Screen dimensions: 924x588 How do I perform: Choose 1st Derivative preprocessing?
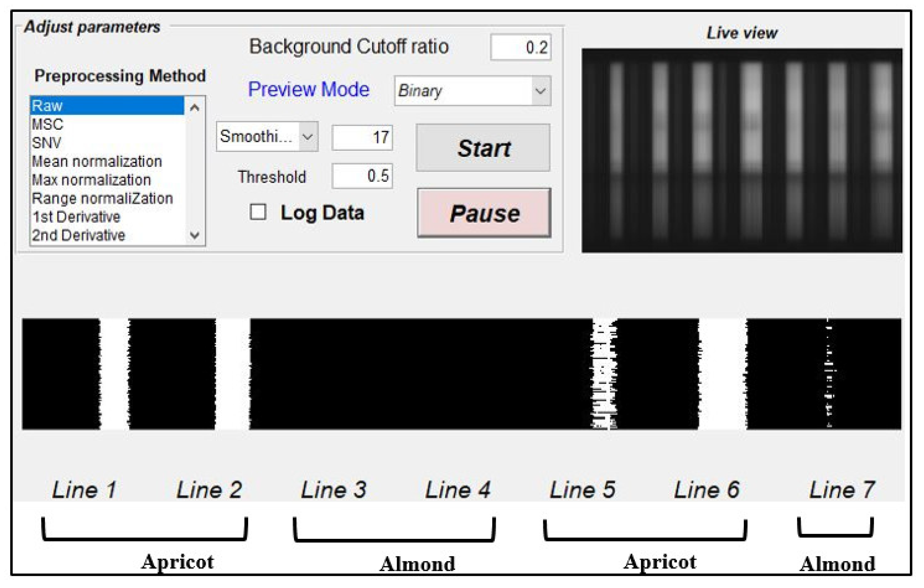(107, 217)
